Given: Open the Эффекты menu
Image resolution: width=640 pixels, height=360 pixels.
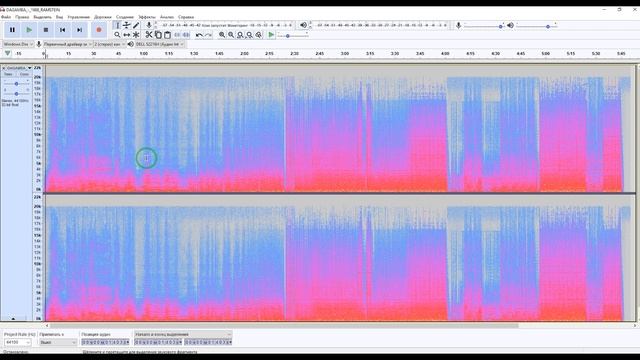Looking at the screenshot, I should (x=147, y=17).
